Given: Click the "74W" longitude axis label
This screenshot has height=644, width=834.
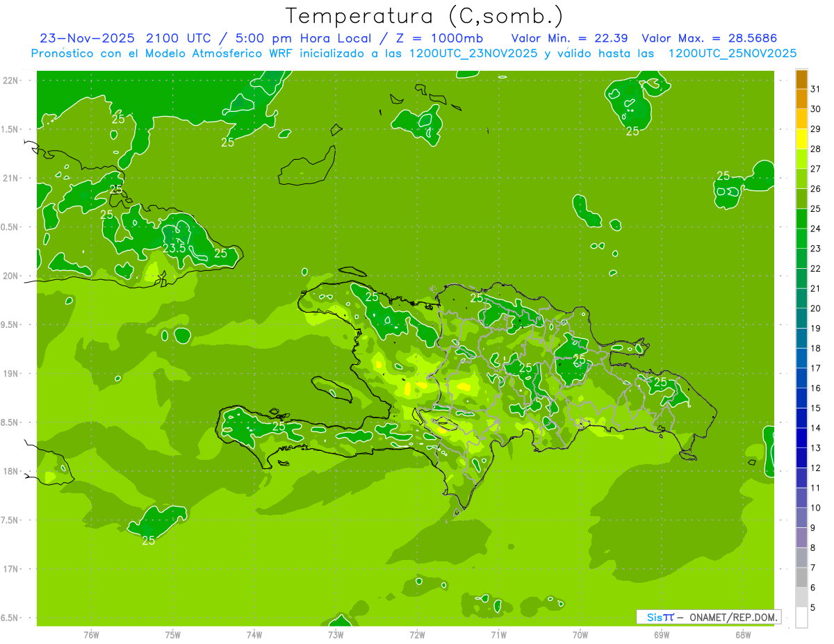Looking at the screenshot, I should [254, 634].
